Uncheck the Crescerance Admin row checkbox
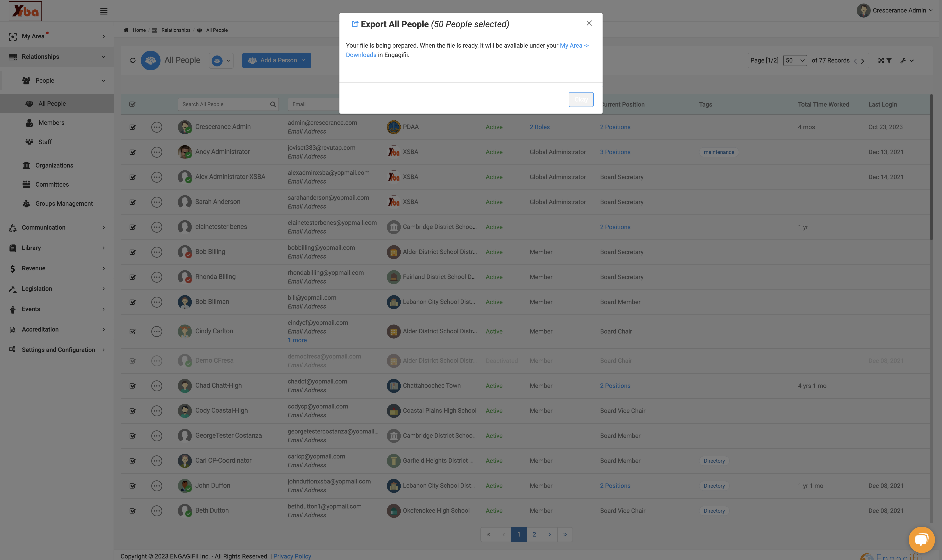 coord(132,127)
